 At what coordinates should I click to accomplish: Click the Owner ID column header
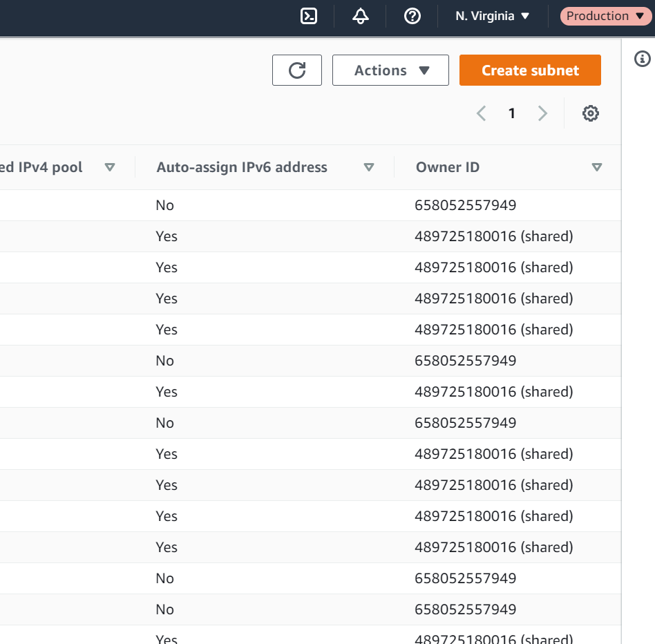tap(448, 167)
